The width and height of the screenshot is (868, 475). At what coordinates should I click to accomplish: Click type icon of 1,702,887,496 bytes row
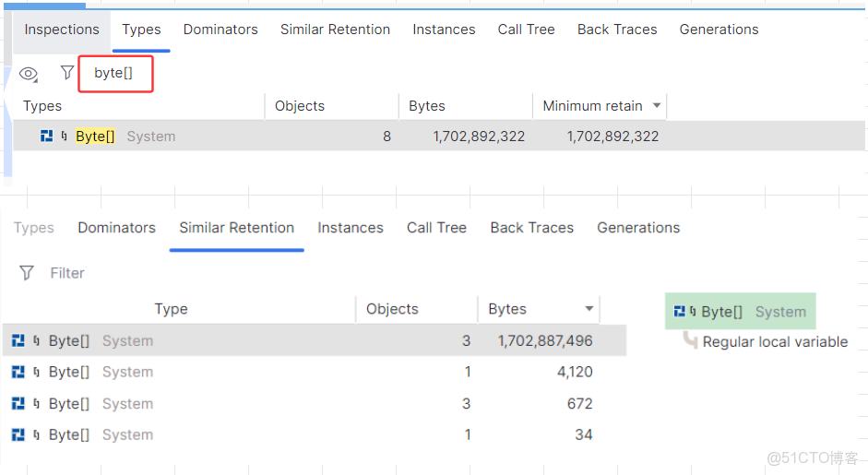coord(18,341)
